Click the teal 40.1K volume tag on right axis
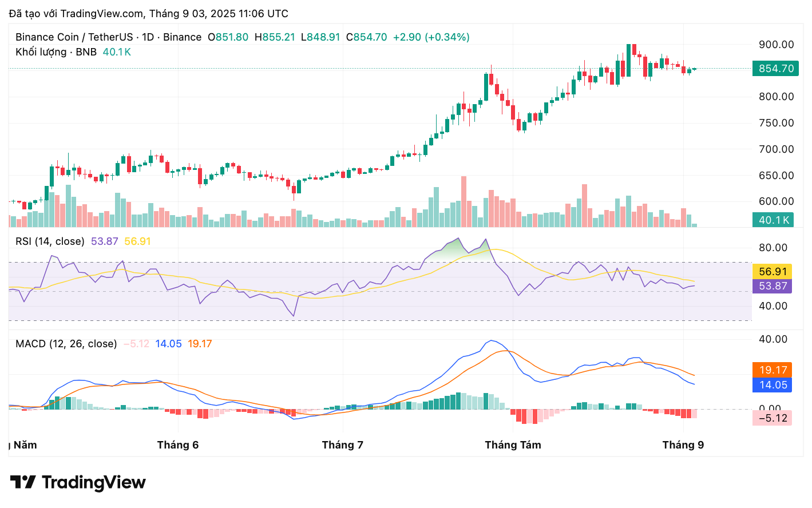 (x=773, y=220)
